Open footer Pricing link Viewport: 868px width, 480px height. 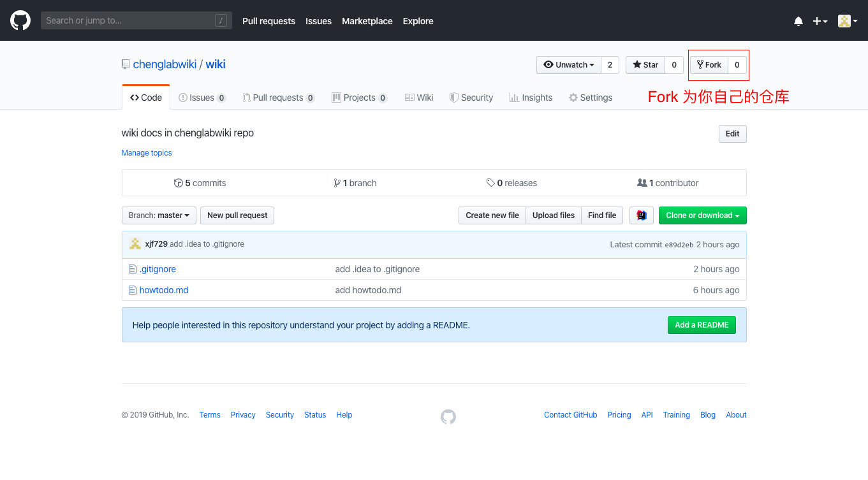pos(619,415)
